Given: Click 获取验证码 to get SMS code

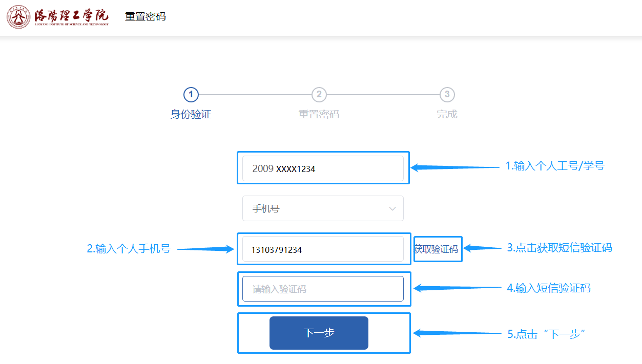Looking at the screenshot, I should point(436,249).
